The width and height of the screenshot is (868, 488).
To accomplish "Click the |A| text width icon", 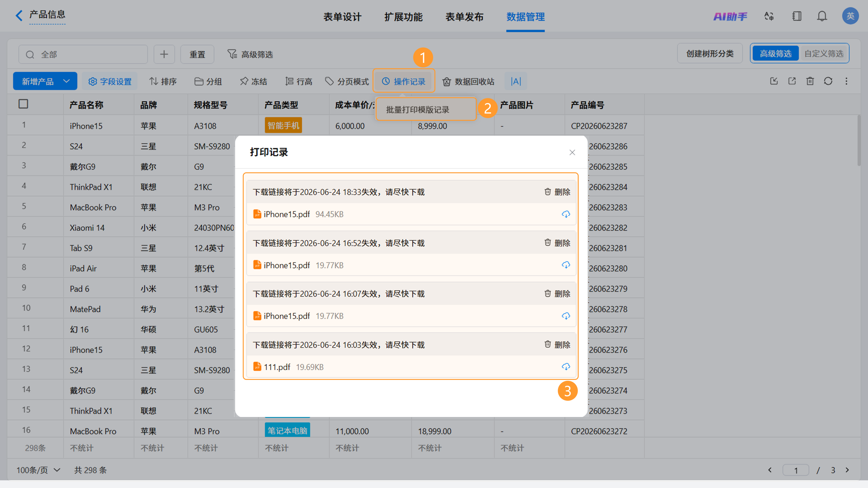I will point(516,81).
